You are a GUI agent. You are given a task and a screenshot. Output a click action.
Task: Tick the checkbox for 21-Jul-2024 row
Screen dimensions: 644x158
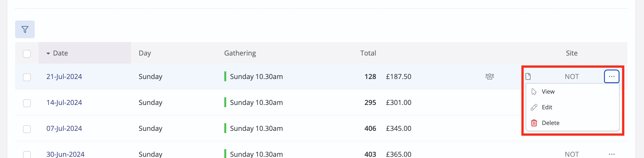pyautogui.click(x=27, y=77)
